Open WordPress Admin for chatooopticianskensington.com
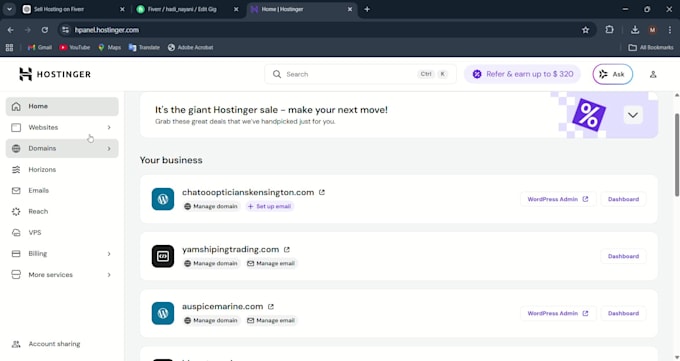The width and height of the screenshot is (680, 361). click(x=558, y=199)
